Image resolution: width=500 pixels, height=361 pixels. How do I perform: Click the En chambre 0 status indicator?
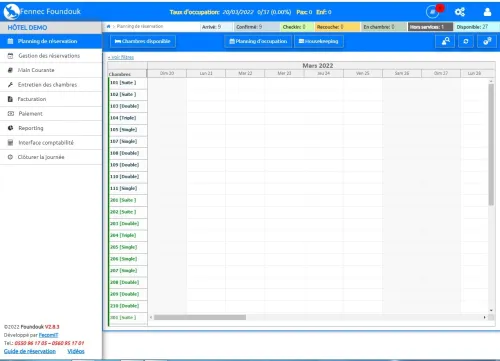click(x=384, y=27)
